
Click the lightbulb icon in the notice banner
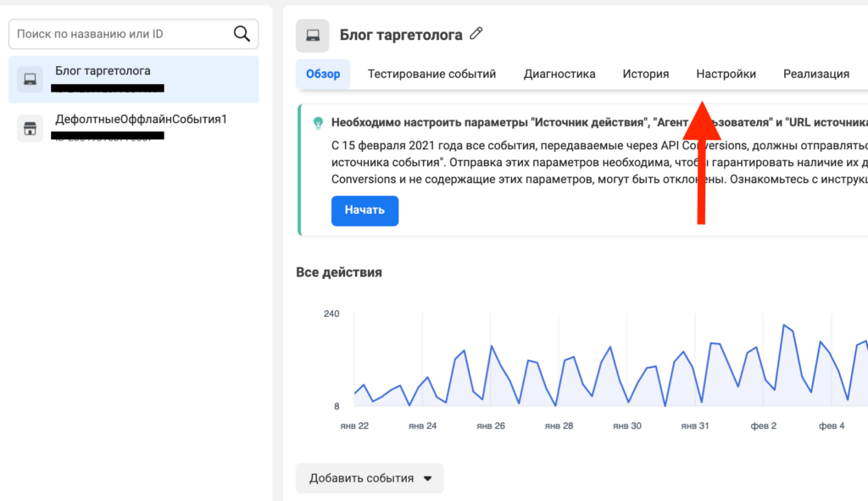tap(318, 123)
